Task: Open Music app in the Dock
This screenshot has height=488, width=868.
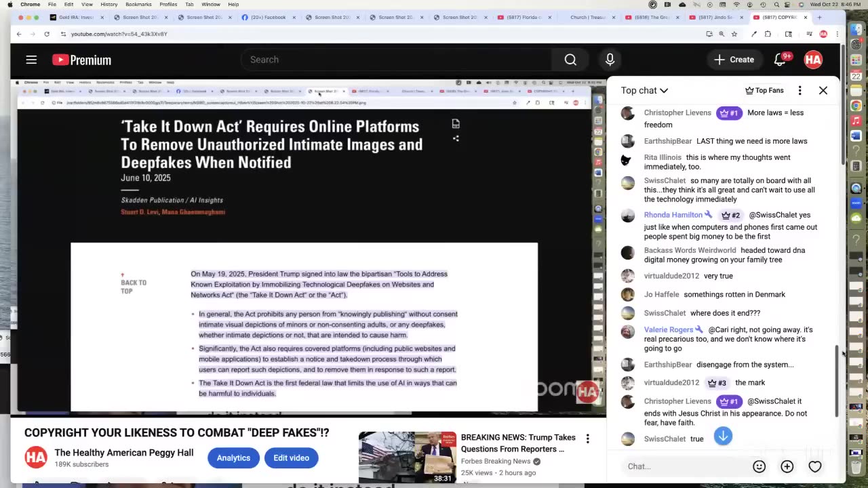Action: coord(856,121)
